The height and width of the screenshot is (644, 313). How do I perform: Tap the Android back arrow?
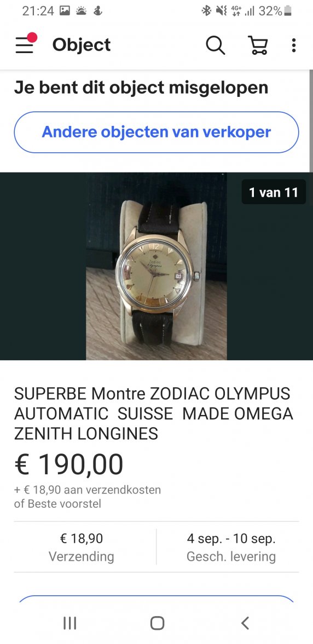(x=245, y=623)
